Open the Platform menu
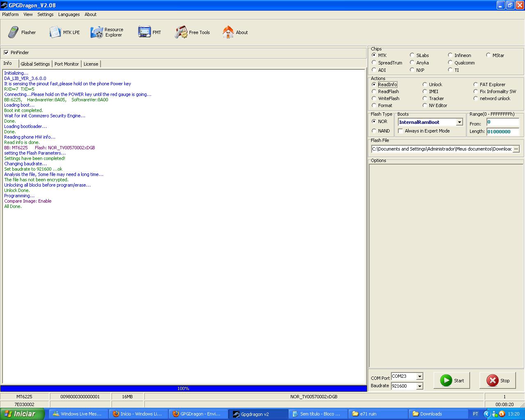525x420 pixels. 10,14
